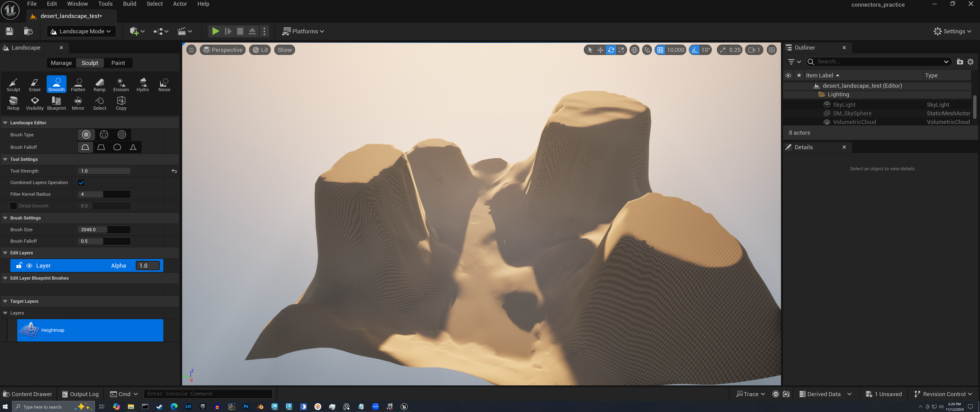Adjust the Brush Falloff value slider
Image resolution: width=980 pixels, height=412 pixels.
pyautogui.click(x=104, y=241)
